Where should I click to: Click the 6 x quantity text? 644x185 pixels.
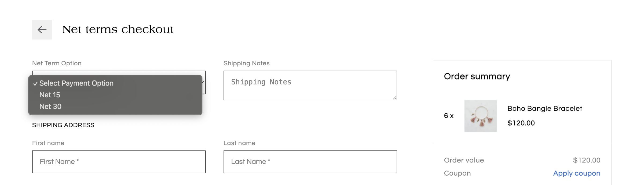(449, 116)
